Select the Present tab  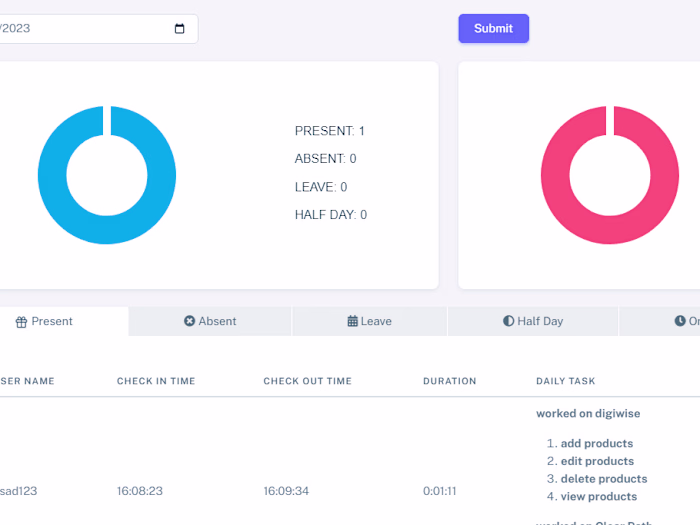click(x=64, y=321)
